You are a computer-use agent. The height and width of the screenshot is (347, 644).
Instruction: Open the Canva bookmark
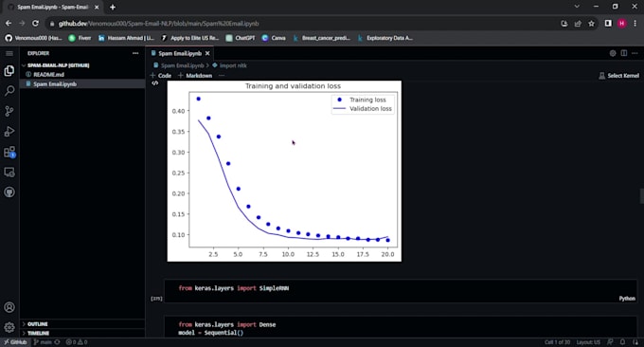pos(274,38)
